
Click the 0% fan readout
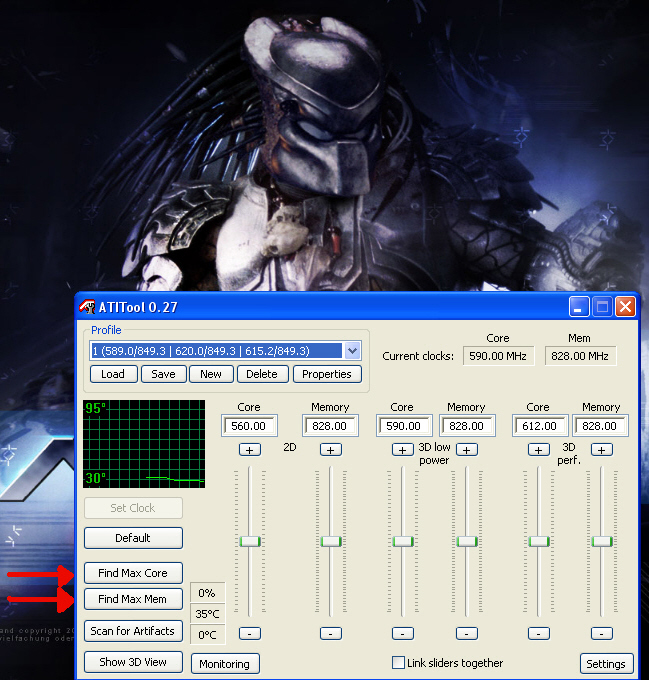tap(208, 593)
